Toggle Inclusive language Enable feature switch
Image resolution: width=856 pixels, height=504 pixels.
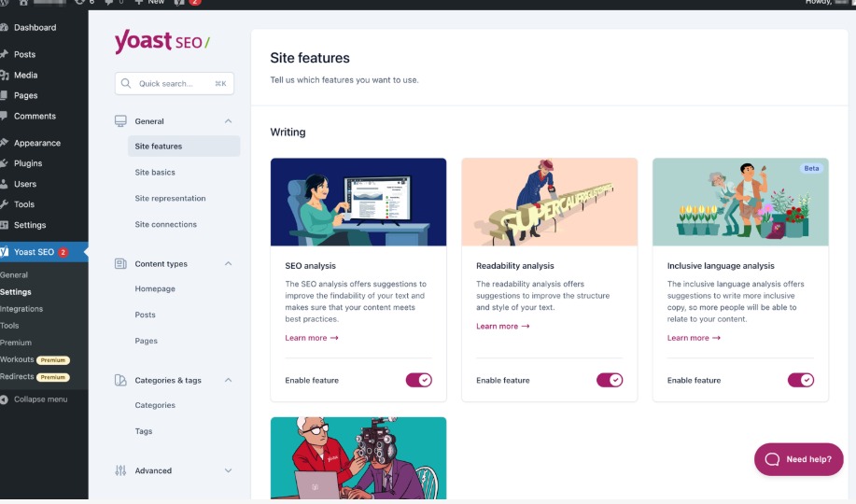click(x=801, y=380)
